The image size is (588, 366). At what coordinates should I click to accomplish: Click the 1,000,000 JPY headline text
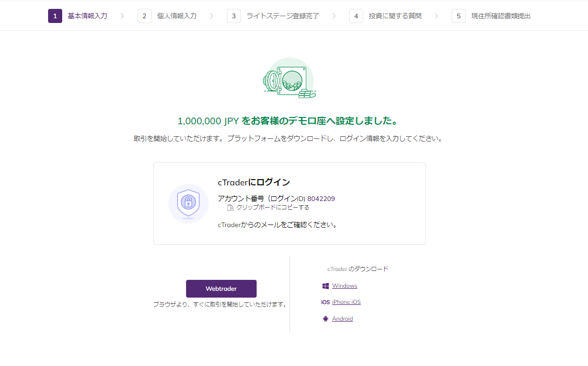287,121
